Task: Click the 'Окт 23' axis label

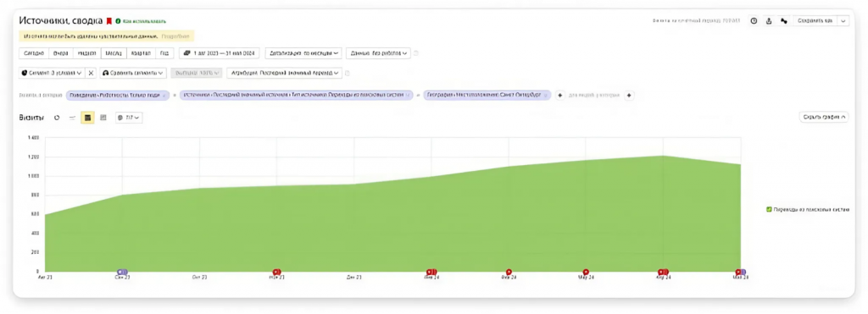Action: point(199,277)
